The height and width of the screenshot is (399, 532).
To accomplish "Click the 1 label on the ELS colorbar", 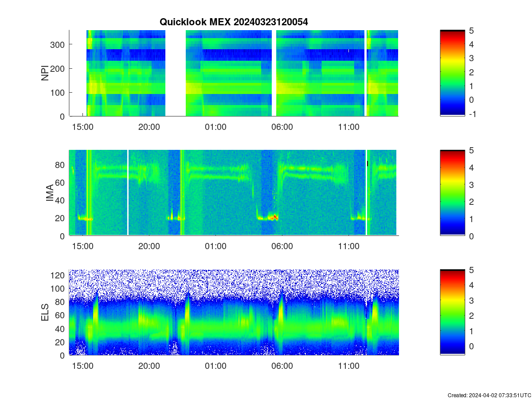I will tap(472, 331).
